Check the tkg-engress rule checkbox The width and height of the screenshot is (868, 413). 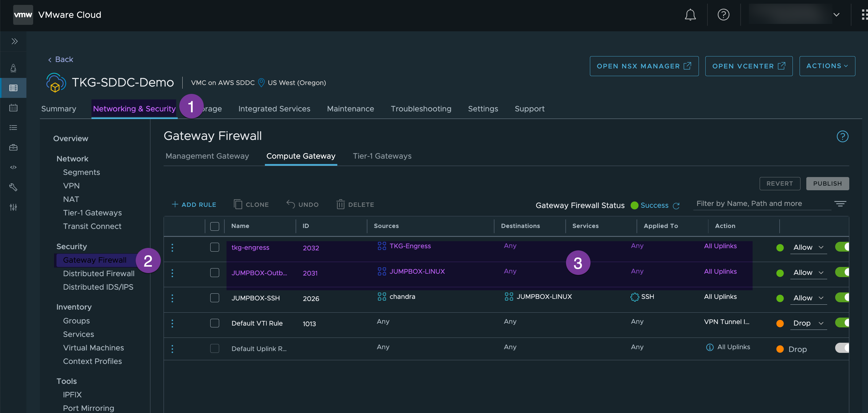215,247
